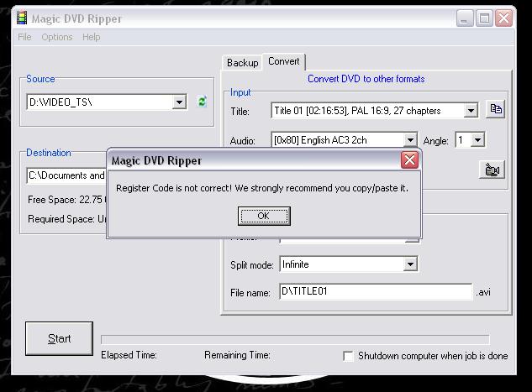The height and width of the screenshot is (392, 532).
Task: Minimize the Magic DVD Ripper window
Action: pos(465,18)
